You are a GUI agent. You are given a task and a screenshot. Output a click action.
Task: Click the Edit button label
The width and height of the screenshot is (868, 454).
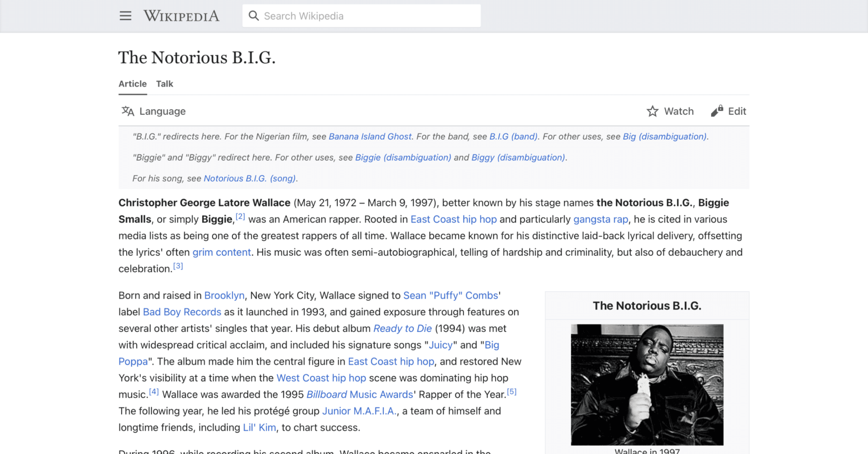pos(737,111)
